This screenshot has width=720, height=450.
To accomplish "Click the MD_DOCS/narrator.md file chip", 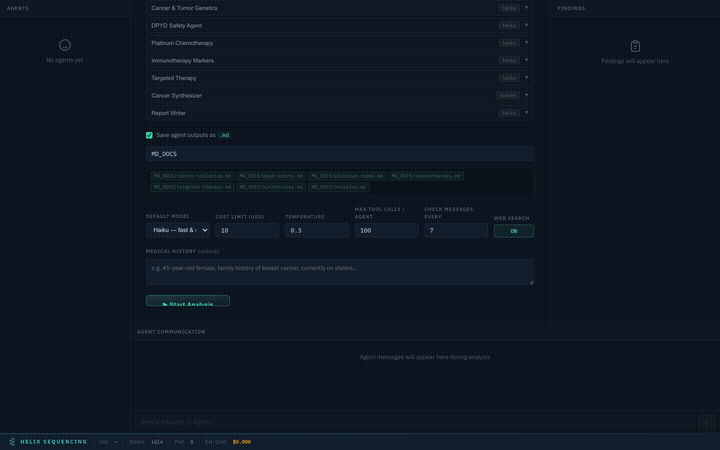I will tap(338, 187).
